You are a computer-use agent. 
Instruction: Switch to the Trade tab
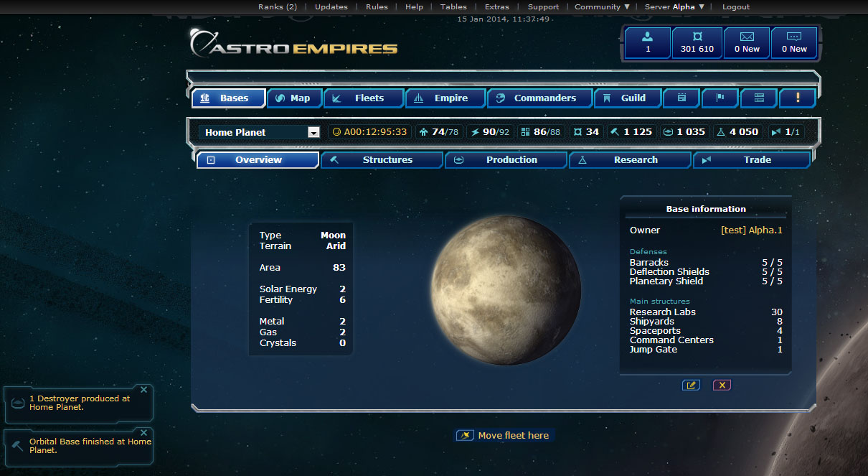coord(752,160)
